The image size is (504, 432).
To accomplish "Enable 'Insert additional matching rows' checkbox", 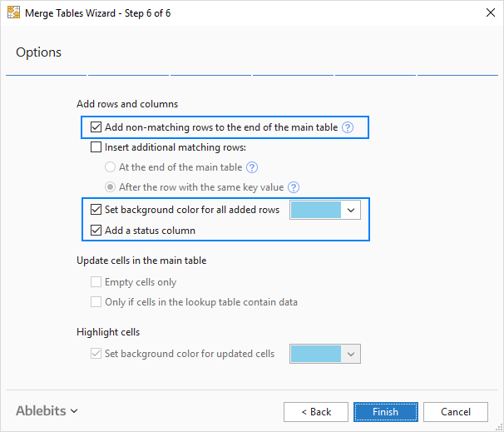I will tap(96, 147).
